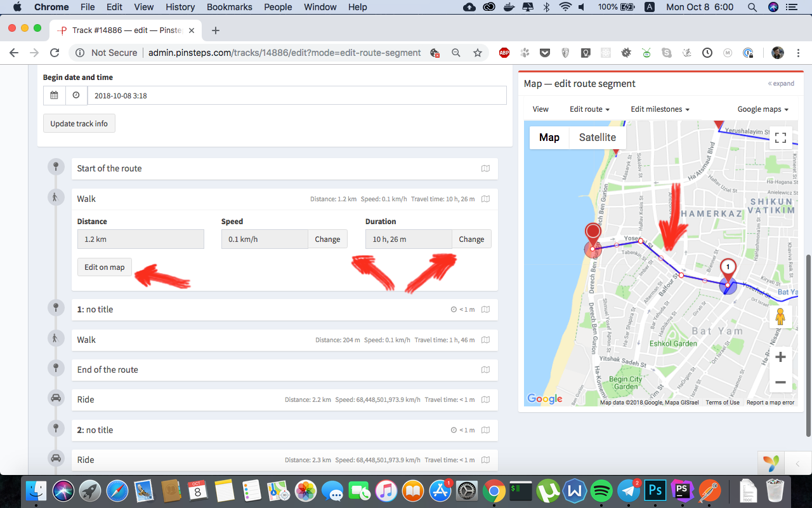Open Photoshop from the Dock
The height and width of the screenshot is (508, 812).
coord(656,491)
